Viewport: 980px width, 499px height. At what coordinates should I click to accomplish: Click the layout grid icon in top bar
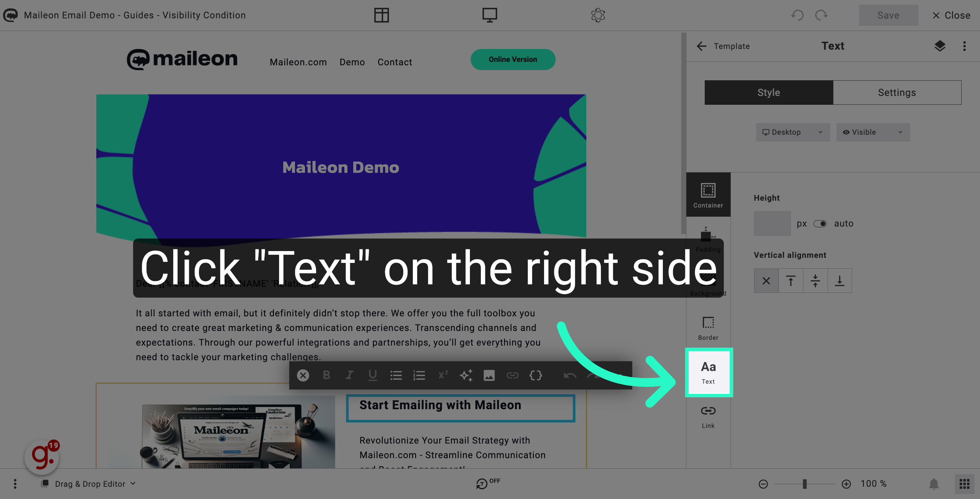(x=381, y=15)
